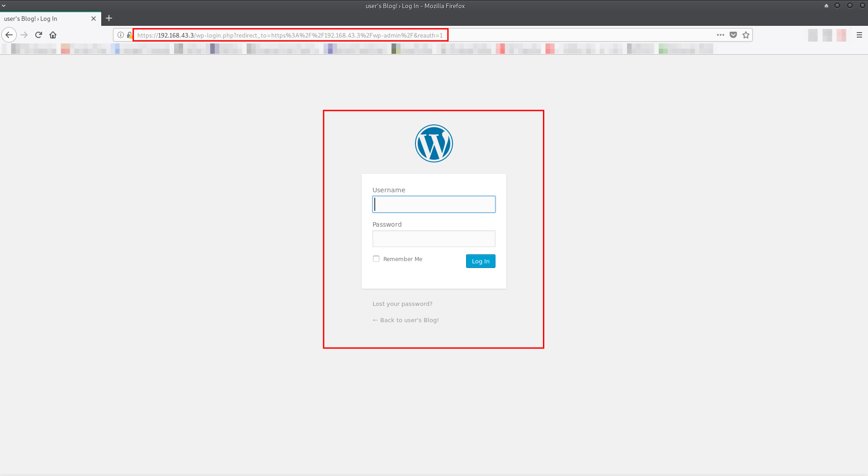Viewport: 868px width, 476px height.
Task: Open the Lost your password link
Action: (402, 304)
